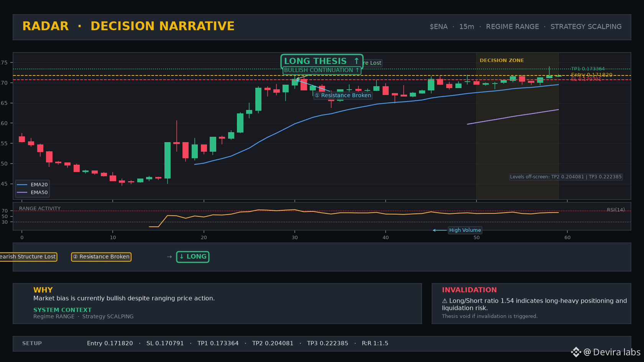Image resolution: width=644 pixels, height=362 pixels.
Task: Click 'TP3 0.222385' in the setup bar
Action: pyautogui.click(x=328, y=344)
